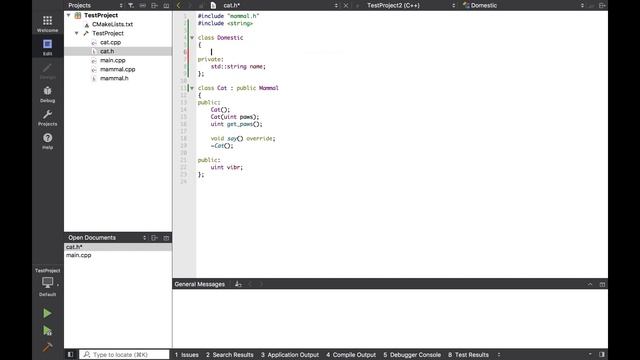Synchronize project tree with editor
This screenshot has height=360, width=640.
tap(142, 5)
